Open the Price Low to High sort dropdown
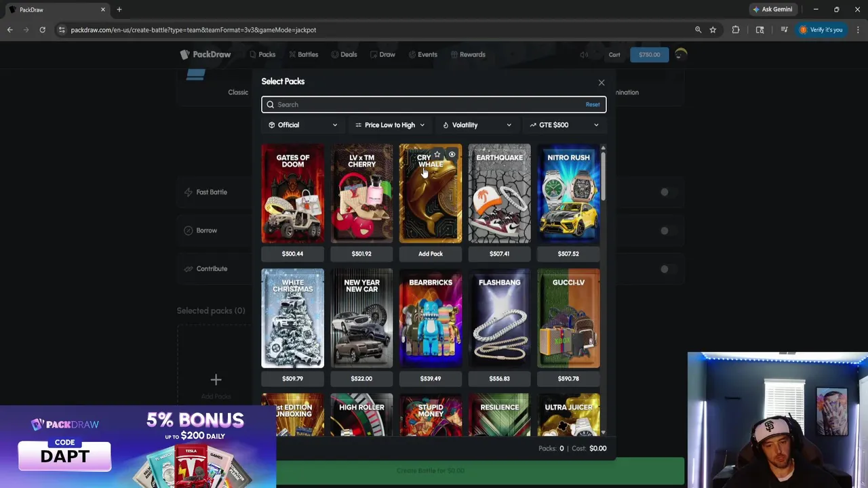The height and width of the screenshot is (488, 868). click(x=390, y=125)
